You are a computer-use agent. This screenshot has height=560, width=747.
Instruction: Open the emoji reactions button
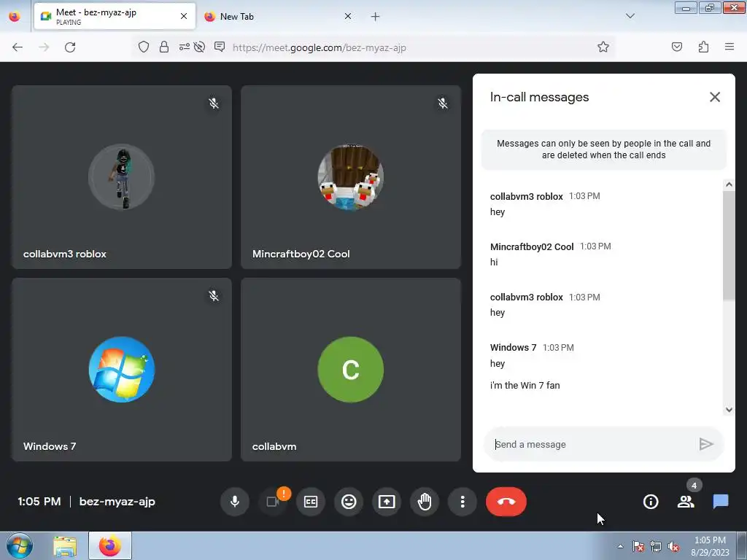coord(349,502)
